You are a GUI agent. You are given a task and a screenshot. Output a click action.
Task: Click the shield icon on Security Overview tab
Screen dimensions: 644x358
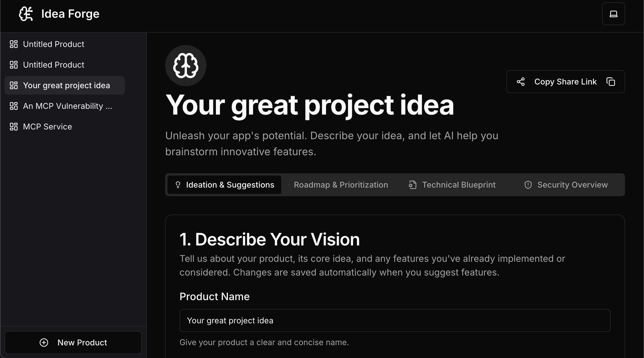528,185
